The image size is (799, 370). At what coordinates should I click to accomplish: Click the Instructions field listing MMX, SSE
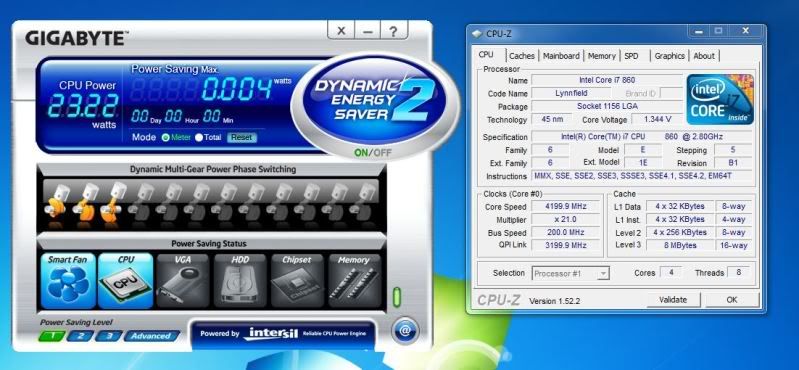(642, 176)
